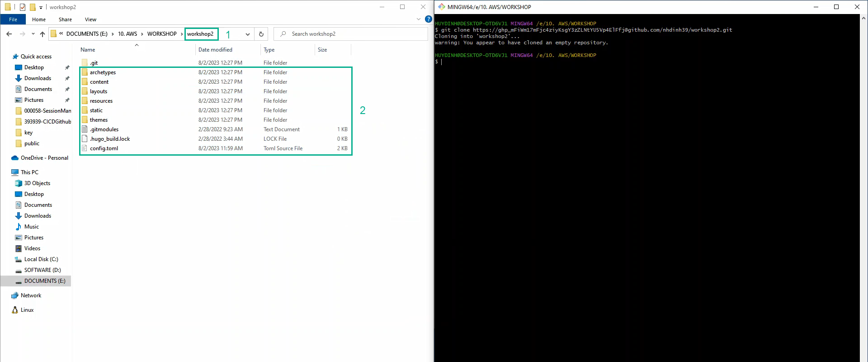Click the 10. AWS breadcrumb segment
The image size is (868, 362).
pos(127,34)
